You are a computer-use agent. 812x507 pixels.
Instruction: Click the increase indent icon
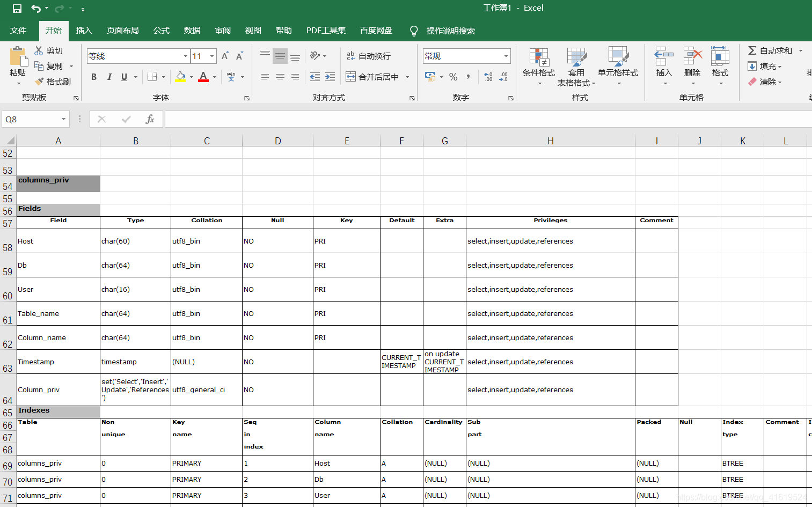click(330, 77)
